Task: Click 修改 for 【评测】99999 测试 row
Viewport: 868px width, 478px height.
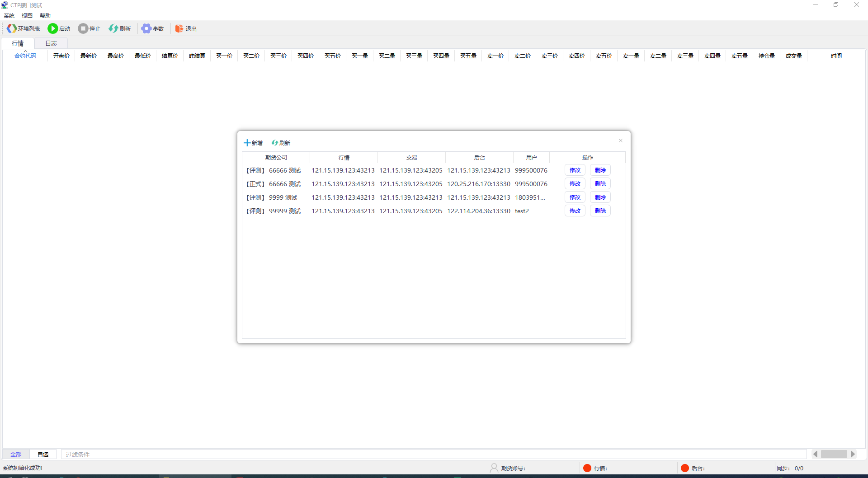Action: pyautogui.click(x=575, y=211)
